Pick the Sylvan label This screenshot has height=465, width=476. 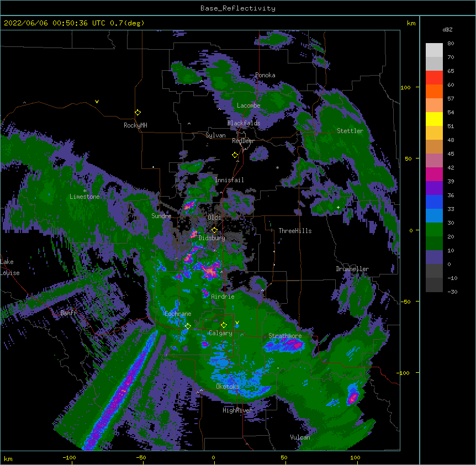215,135
